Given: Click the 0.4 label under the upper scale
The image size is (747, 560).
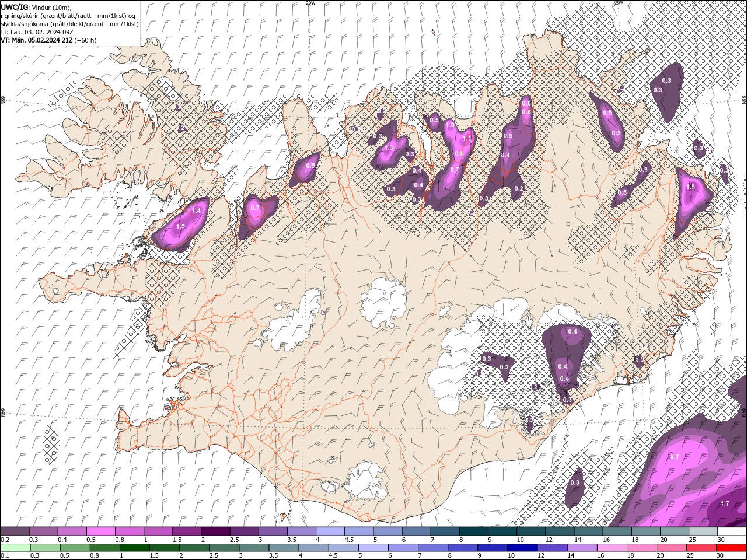Looking at the screenshot, I should pos(62,540).
